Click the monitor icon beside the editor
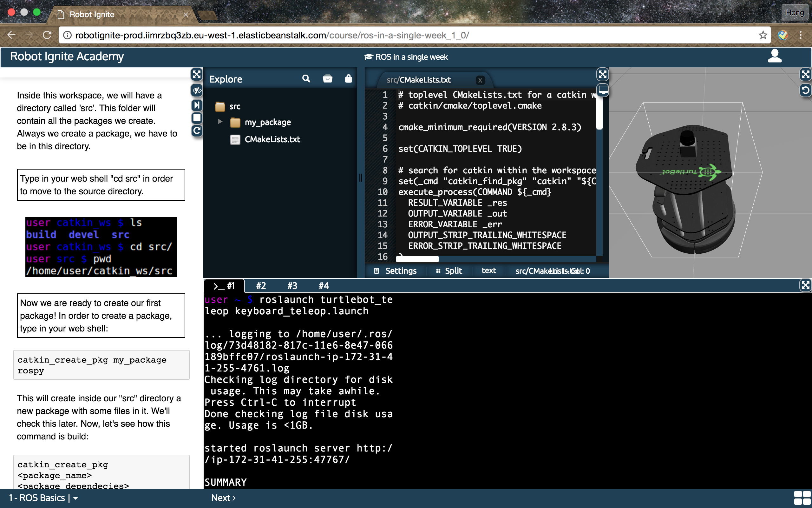812x508 pixels. coord(603,90)
